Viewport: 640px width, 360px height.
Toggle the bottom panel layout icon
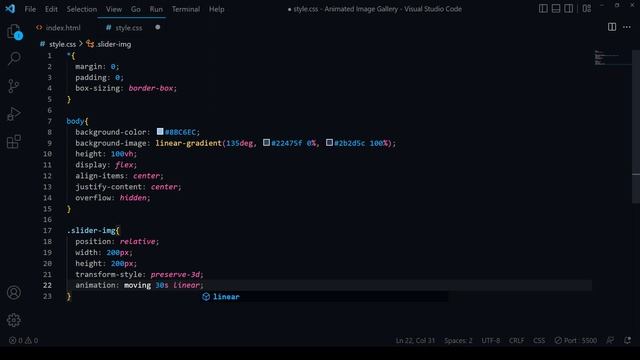click(556, 9)
